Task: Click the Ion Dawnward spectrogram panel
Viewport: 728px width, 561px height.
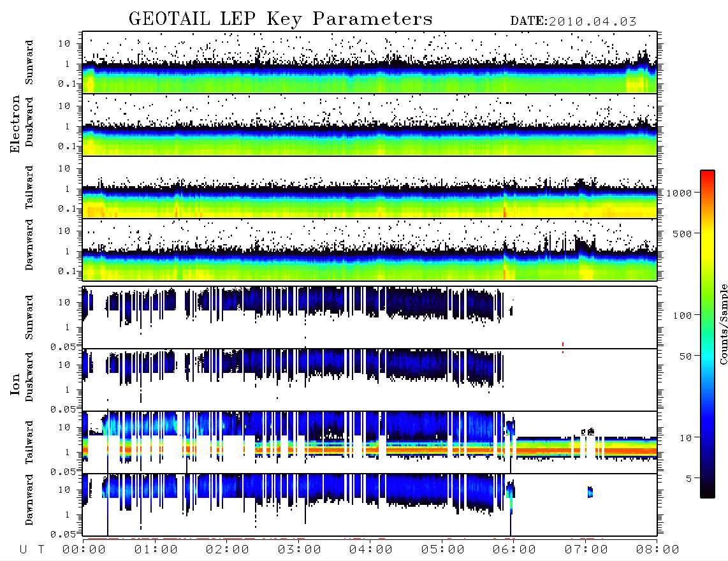Action: 370,505
